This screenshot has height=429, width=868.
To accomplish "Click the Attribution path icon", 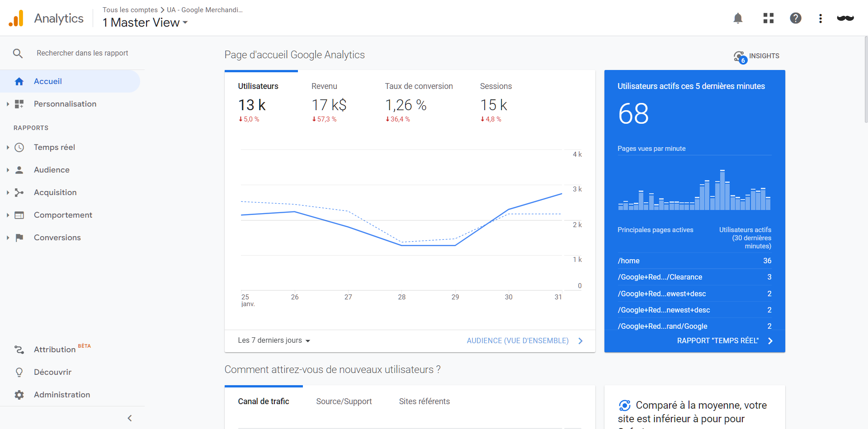I will coord(19,350).
